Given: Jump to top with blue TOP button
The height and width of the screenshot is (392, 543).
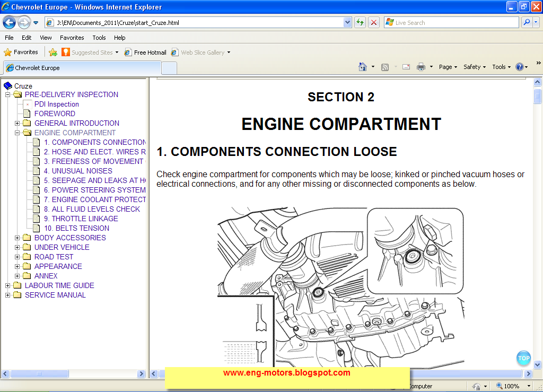Looking at the screenshot, I should 523,358.
